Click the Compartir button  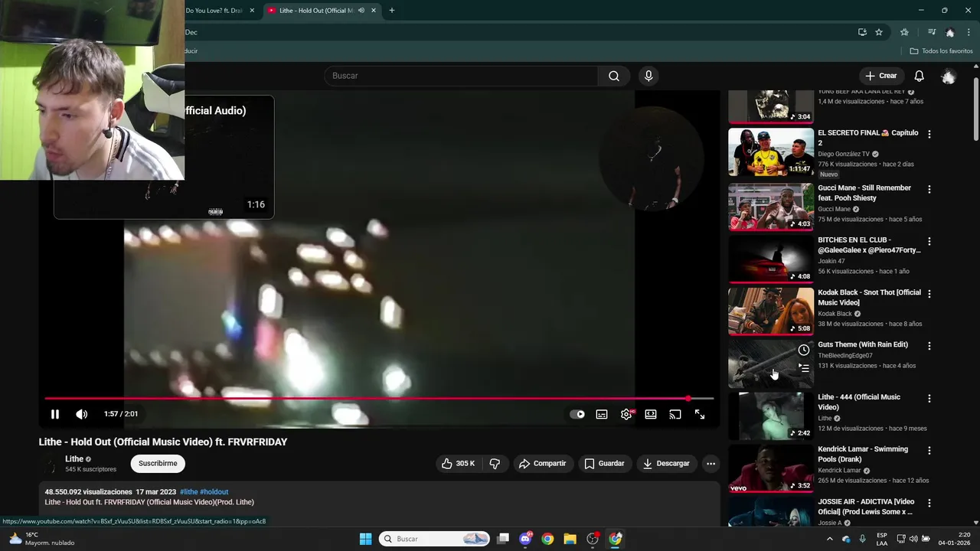(x=542, y=464)
